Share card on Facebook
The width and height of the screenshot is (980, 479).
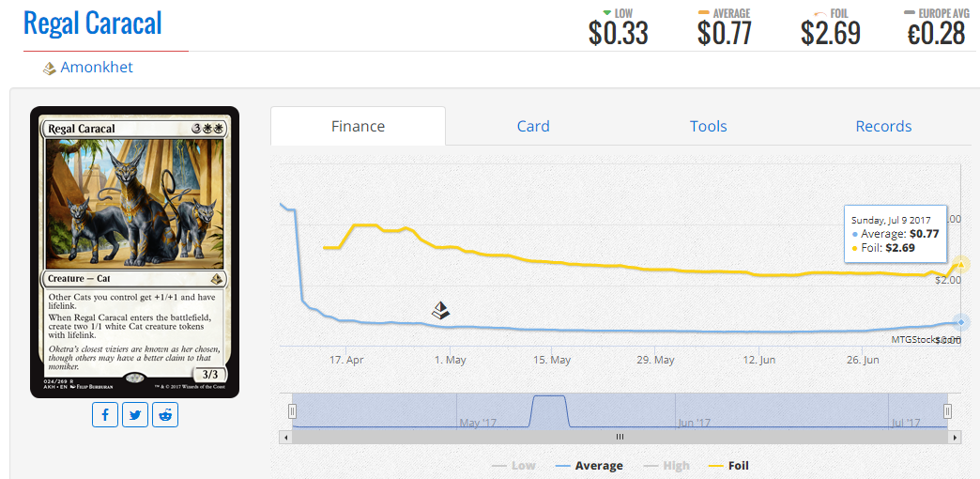(105, 415)
